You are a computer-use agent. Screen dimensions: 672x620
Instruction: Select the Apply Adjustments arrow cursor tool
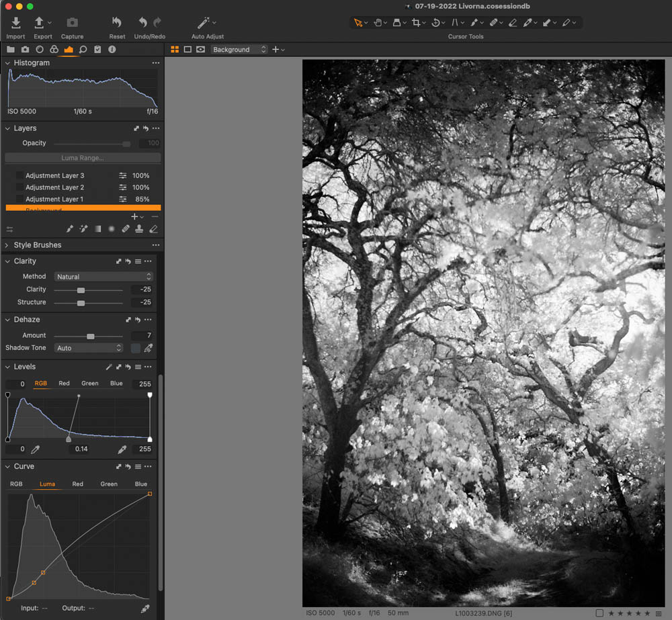click(x=547, y=23)
